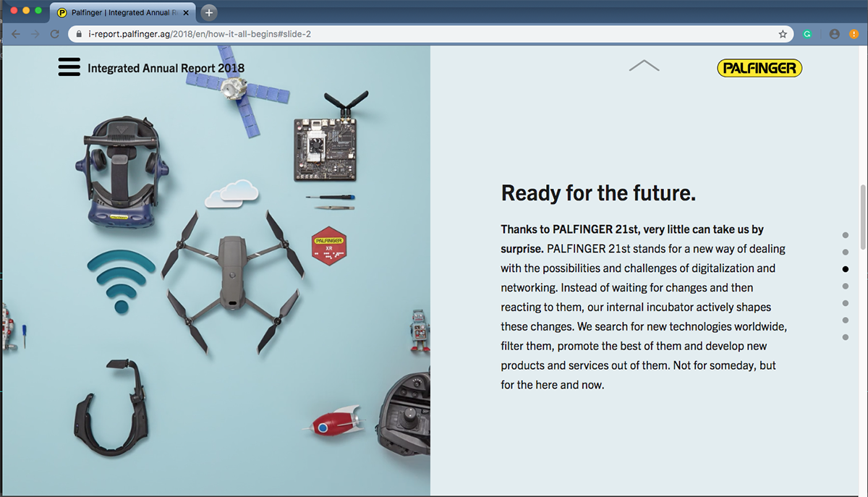This screenshot has height=497, width=868.
Task: Click the "Integrated Annual Report 2018" title
Action: coord(166,69)
